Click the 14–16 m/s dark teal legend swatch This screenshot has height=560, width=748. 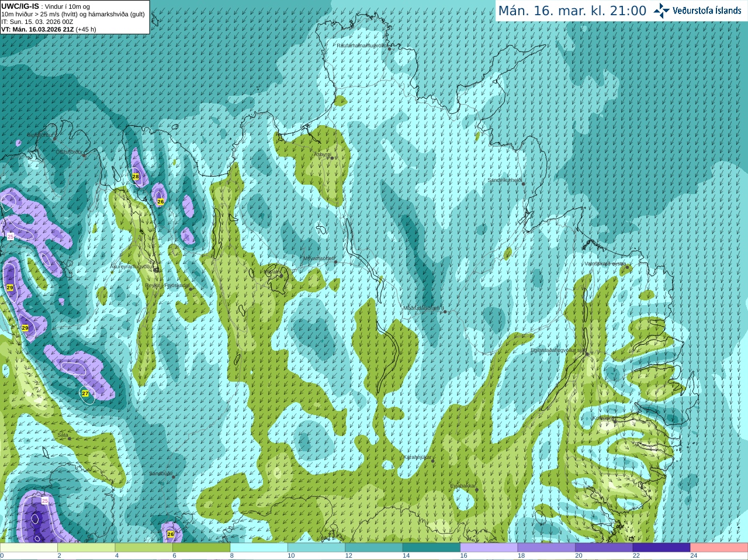(431, 548)
